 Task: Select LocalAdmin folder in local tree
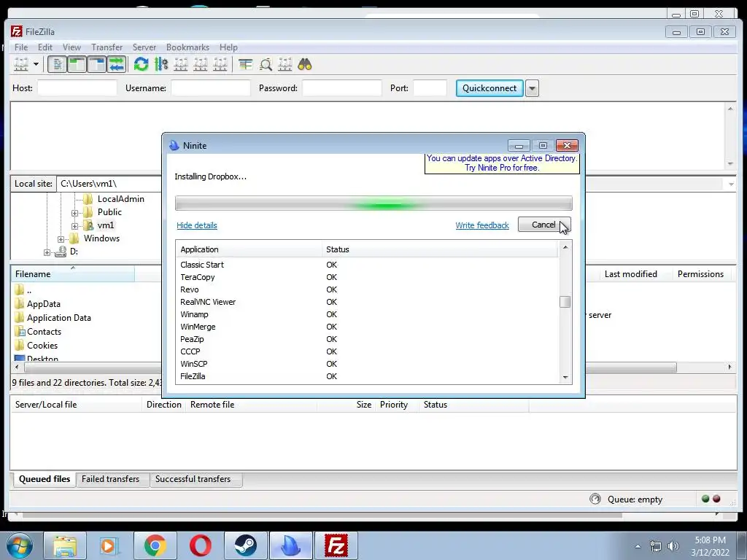(x=120, y=199)
